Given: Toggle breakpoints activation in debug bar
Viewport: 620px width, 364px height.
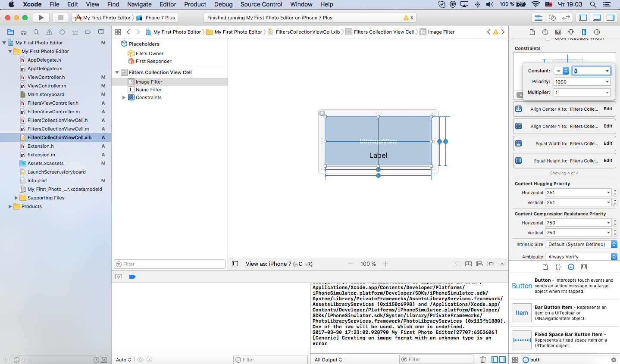Looking at the screenshot, I should click(x=132, y=277).
